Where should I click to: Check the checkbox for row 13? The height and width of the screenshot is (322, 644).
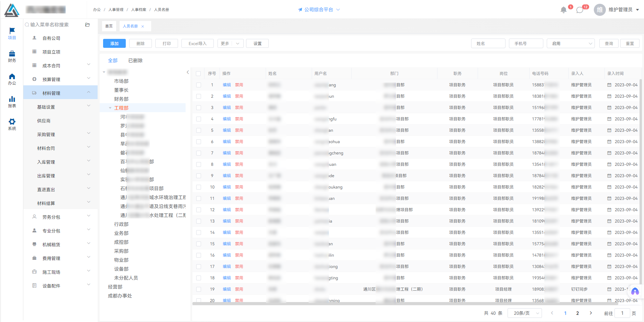[199, 221]
